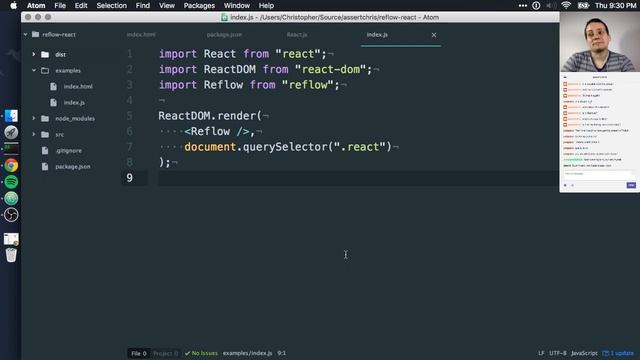Open the Help menu
This screenshot has height=360, width=640.
(266, 6)
